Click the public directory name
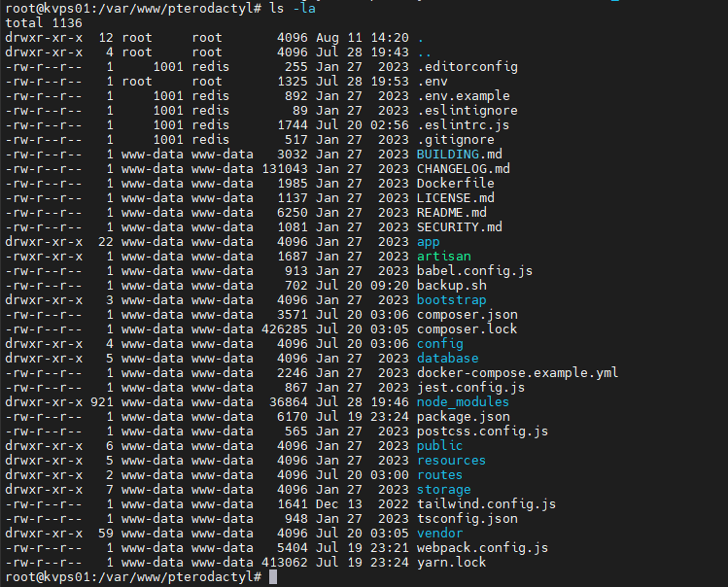The image size is (728, 587). pyautogui.click(x=440, y=446)
